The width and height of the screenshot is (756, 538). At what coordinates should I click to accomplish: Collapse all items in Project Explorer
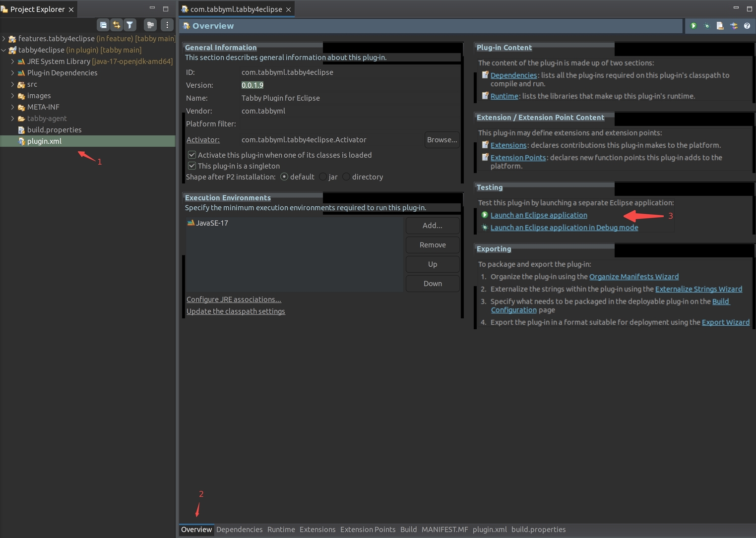point(103,25)
